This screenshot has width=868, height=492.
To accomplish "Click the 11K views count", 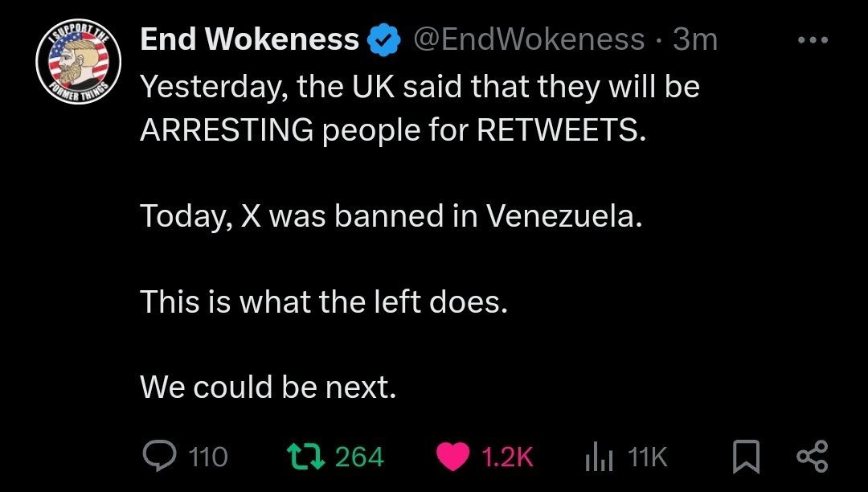I will pos(648,457).
